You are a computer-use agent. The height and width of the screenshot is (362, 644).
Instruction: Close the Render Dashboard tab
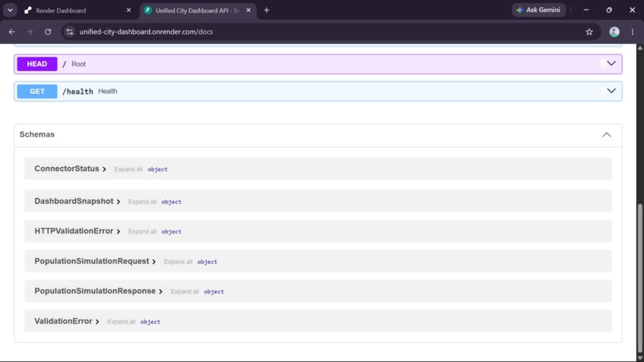coord(129,10)
